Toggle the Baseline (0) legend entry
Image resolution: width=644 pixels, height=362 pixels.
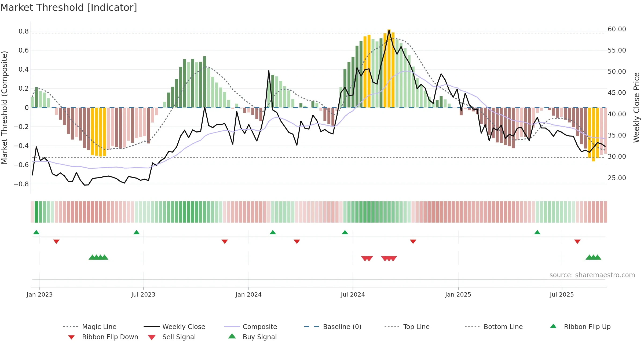(x=333, y=327)
